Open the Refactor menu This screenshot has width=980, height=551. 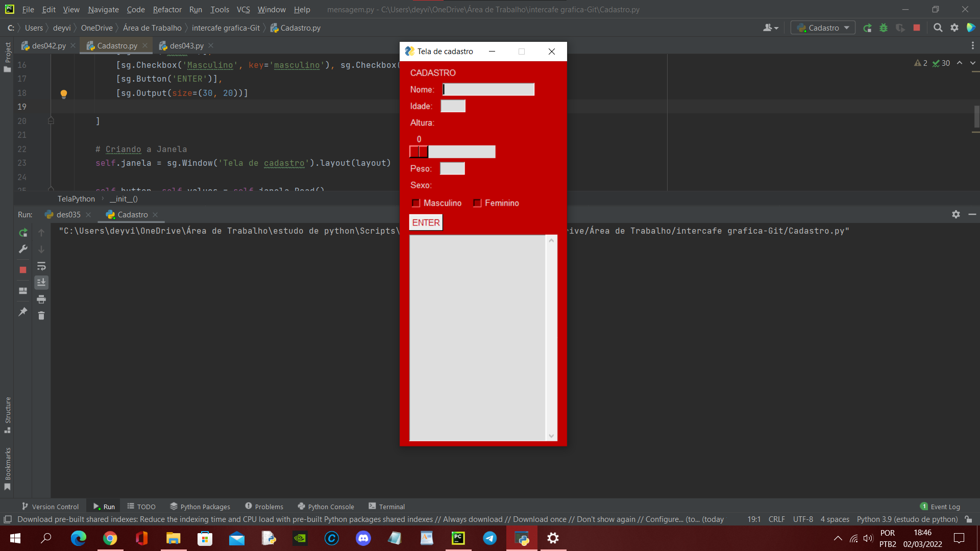(x=167, y=9)
